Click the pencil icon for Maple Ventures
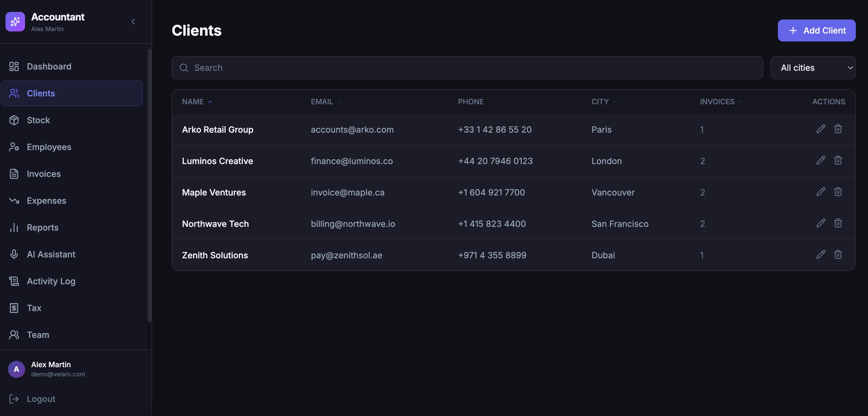 click(x=820, y=192)
